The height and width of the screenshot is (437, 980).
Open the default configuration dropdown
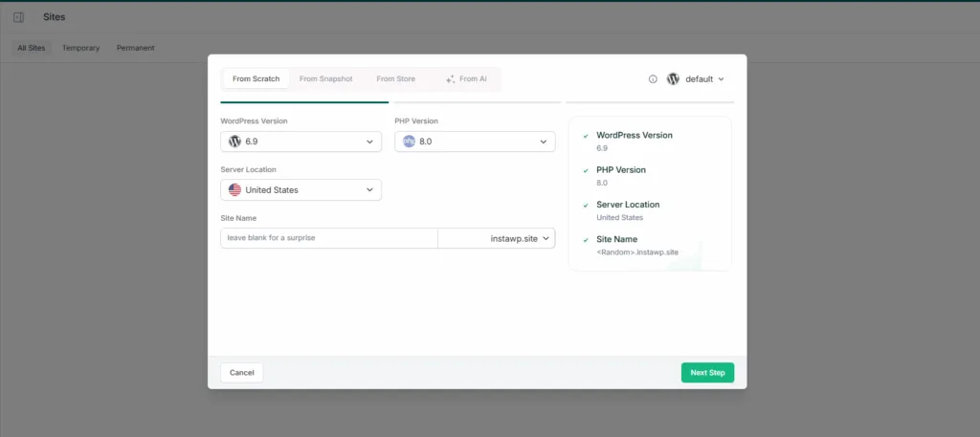(x=696, y=79)
